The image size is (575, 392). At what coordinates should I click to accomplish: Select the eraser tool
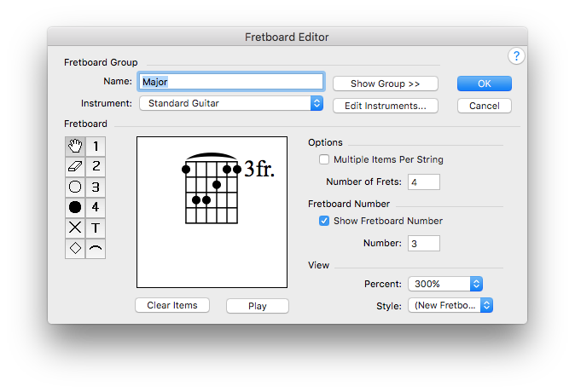point(75,167)
